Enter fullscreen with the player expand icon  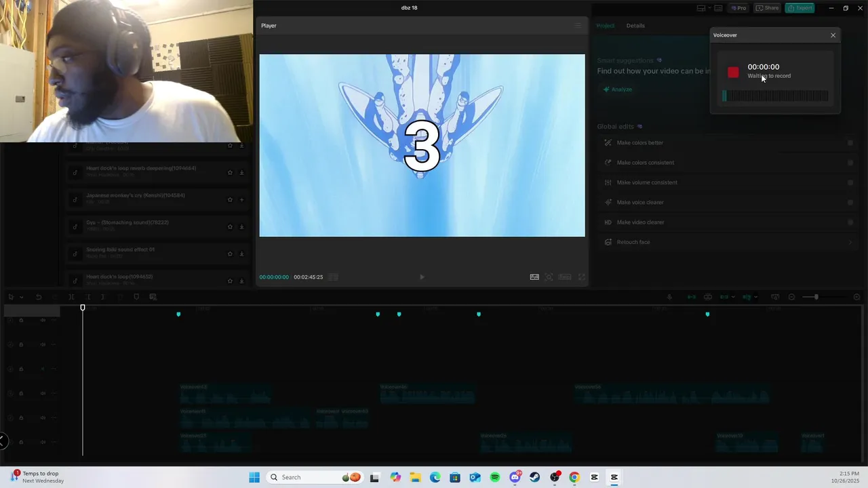click(x=581, y=277)
